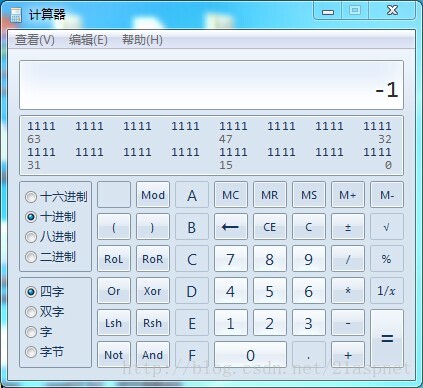This screenshot has width=423, height=388.
Task: Click the number 9 key
Action: tap(309, 259)
